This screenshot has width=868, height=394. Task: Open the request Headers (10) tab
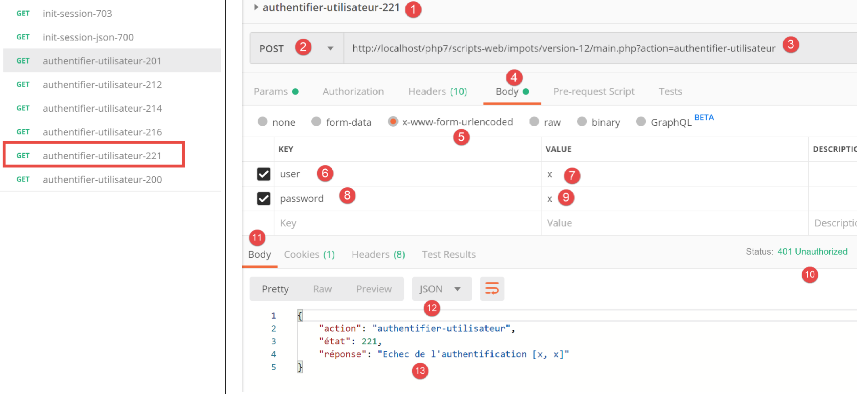tap(437, 91)
